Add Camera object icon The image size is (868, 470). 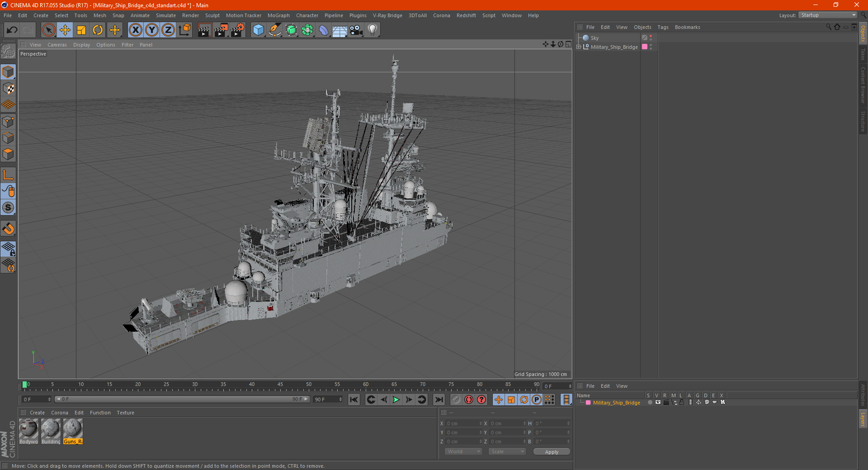356,30
